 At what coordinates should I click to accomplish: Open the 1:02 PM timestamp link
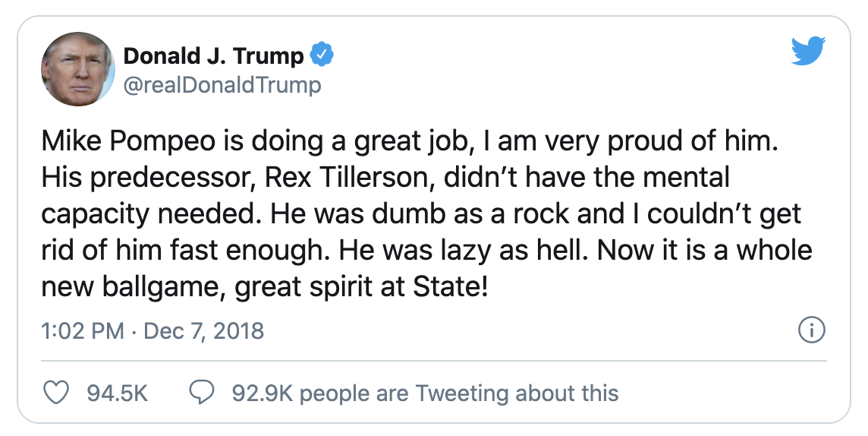(83, 331)
